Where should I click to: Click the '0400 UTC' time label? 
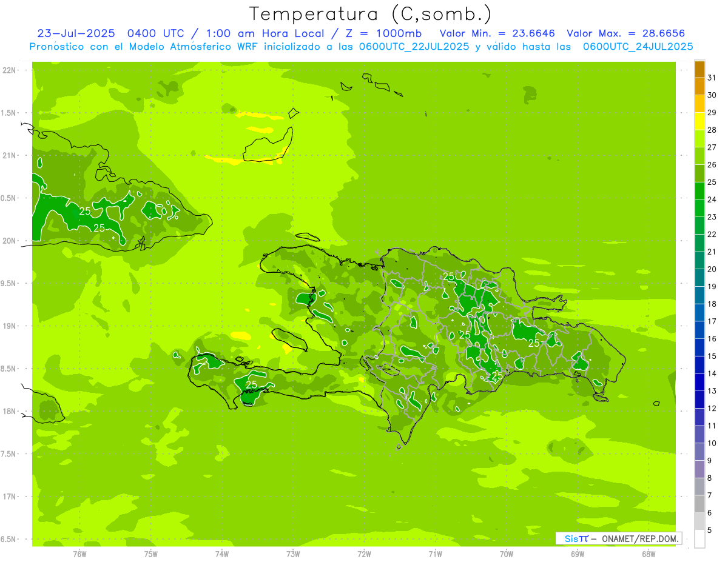(x=155, y=33)
